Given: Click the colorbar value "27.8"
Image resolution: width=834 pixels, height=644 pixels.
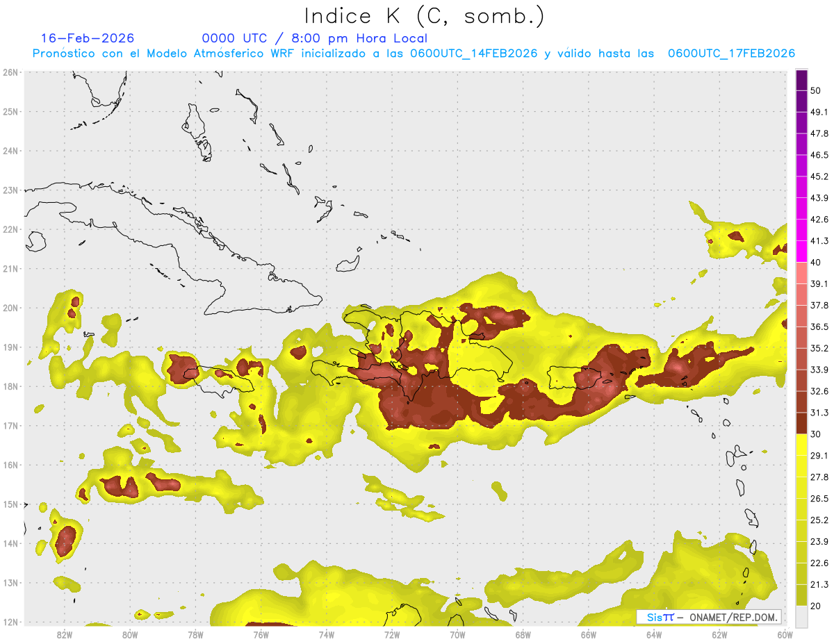Looking at the screenshot, I should [x=819, y=477].
